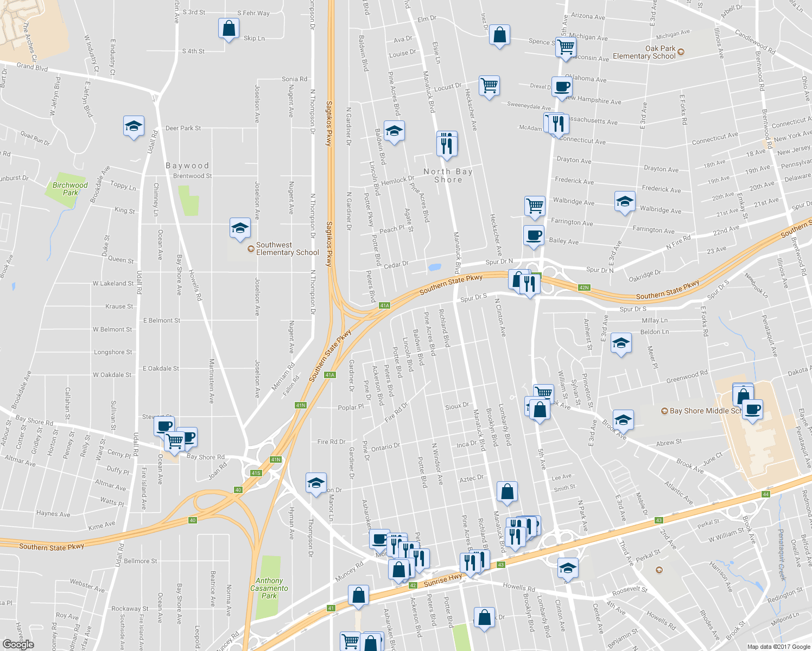Open the restaurant marker by Massachusetts Ave
Screen dimensions: 812x651
click(557, 124)
